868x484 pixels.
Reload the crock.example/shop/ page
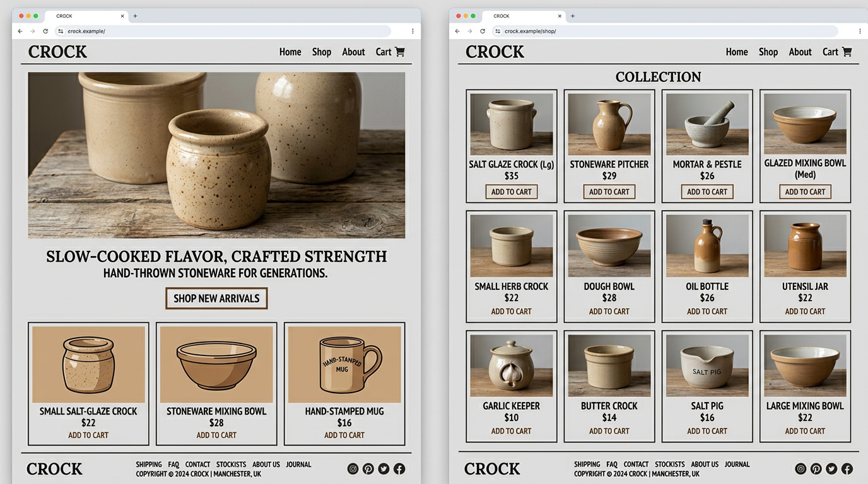(x=483, y=31)
